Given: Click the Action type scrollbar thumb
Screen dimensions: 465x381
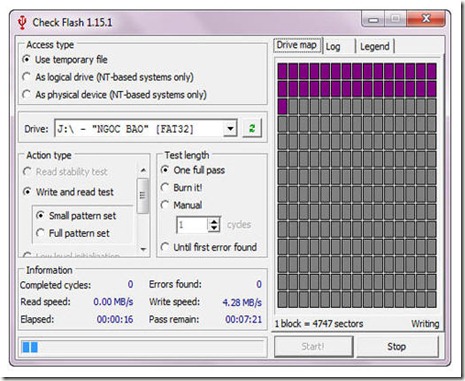Looking at the screenshot, I should [143, 196].
